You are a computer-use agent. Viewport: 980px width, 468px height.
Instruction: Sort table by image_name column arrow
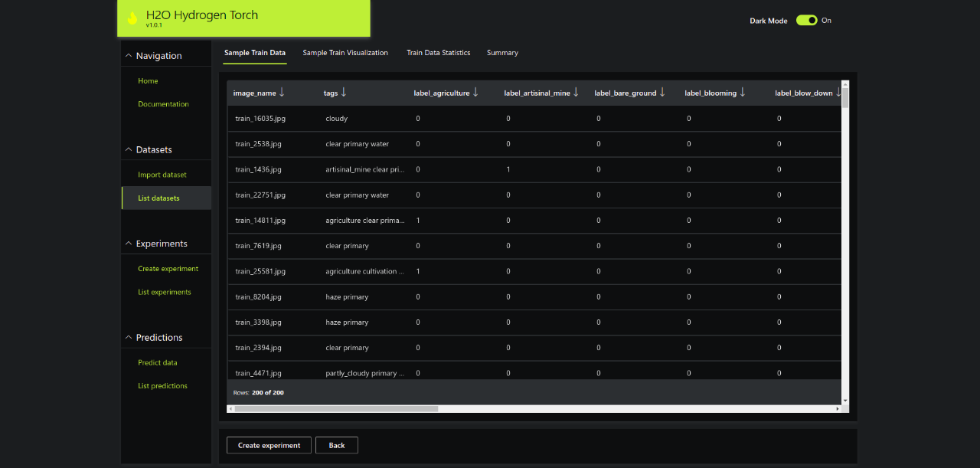pyautogui.click(x=282, y=93)
